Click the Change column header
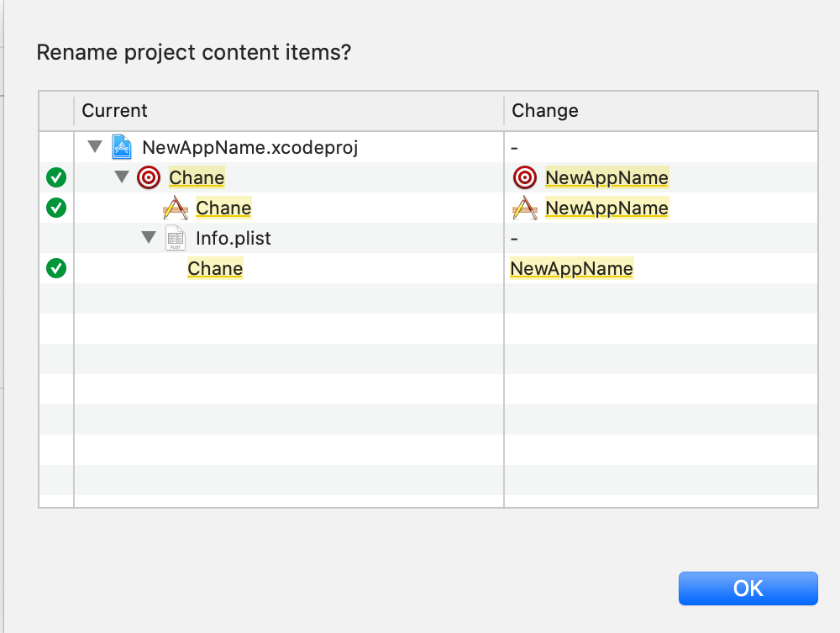840x633 pixels. 545,111
